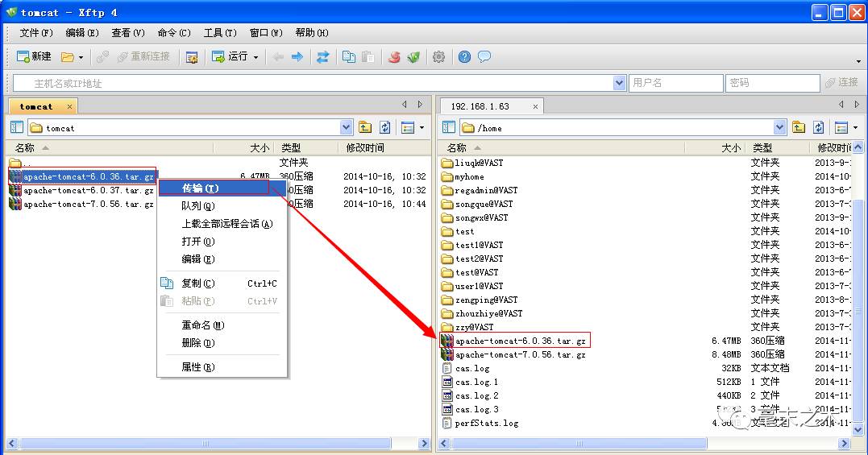Open the dropdown arrow beside Open session
The width and height of the screenshot is (868, 455).
81,57
